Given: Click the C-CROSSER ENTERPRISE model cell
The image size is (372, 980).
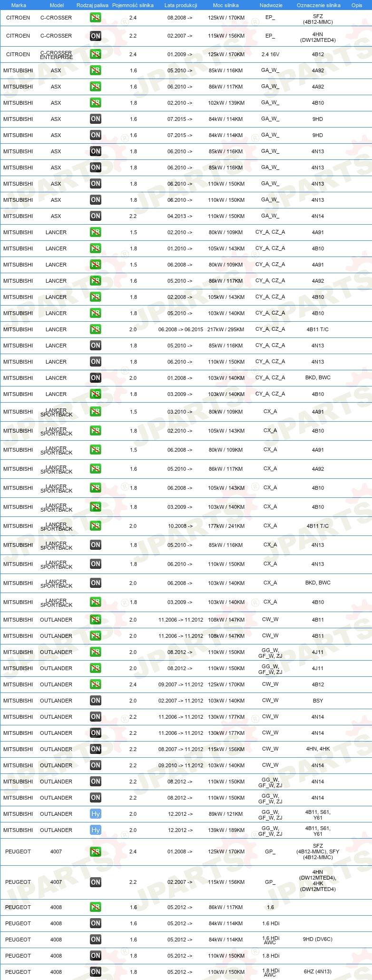Looking at the screenshot, I should tap(56, 55).
